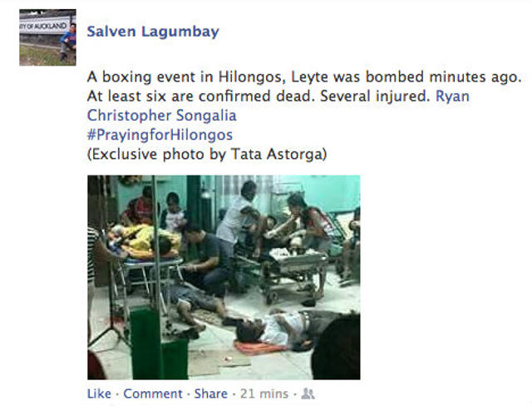Click the person sitting in profile avatar
532x406 pixels.
pos(69,42)
